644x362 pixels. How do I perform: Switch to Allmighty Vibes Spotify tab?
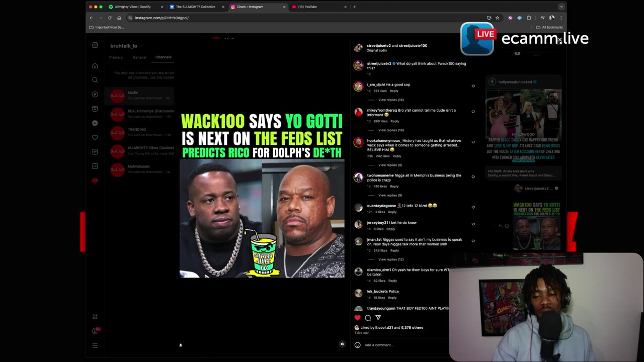(136, 7)
